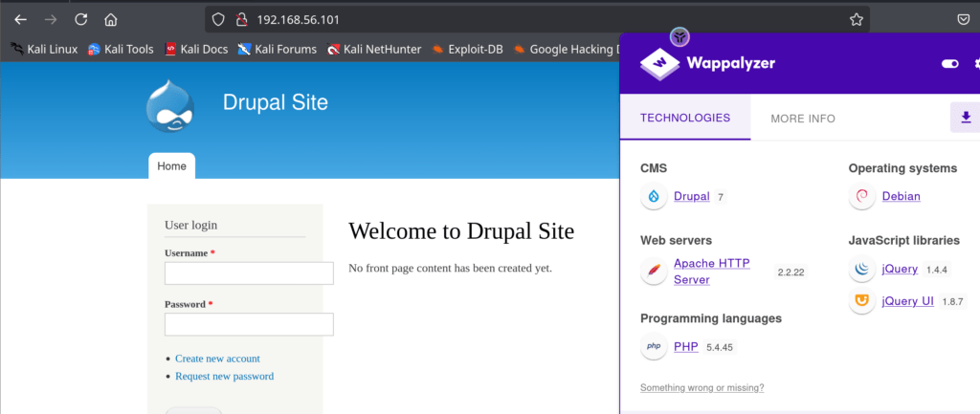Open the Kali Linux bookmark
Image resolution: width=980 pixels, height=414 pixels.
pyautogui.click(x=44, y=49)
